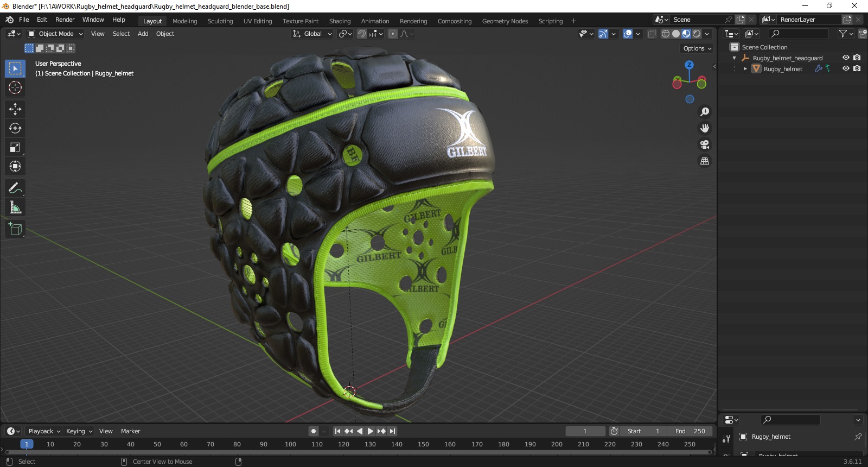868x467 pixels.
Task: Add a new workspace with plus button
Action: click(573, 21)
